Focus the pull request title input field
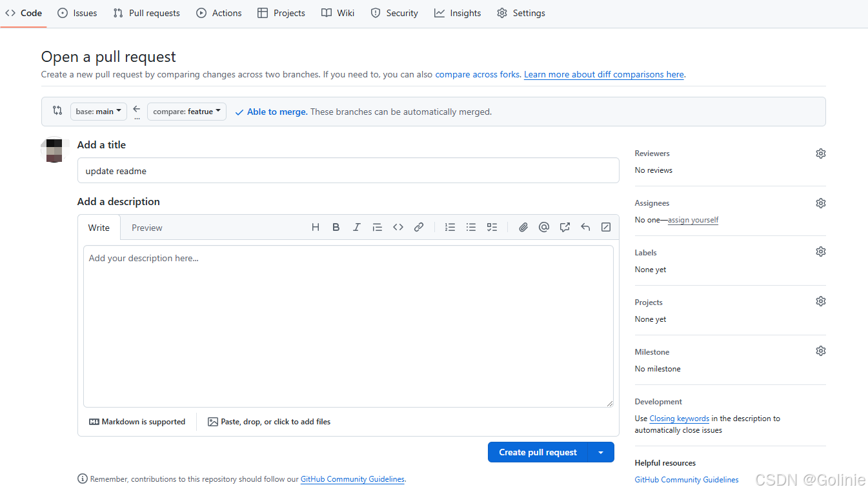Image resolution: width=868 pixels, height=494 pixels. pyautogui.click(x=348, y=171)
